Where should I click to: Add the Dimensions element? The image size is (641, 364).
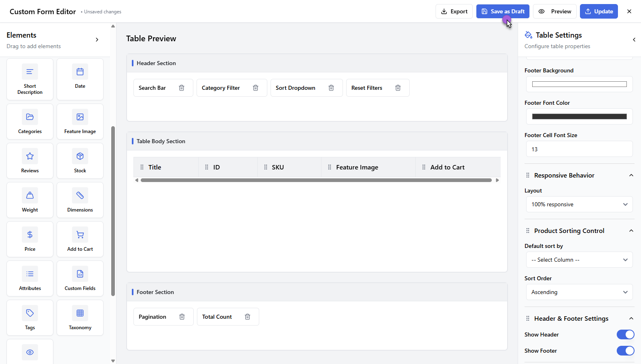80,200
